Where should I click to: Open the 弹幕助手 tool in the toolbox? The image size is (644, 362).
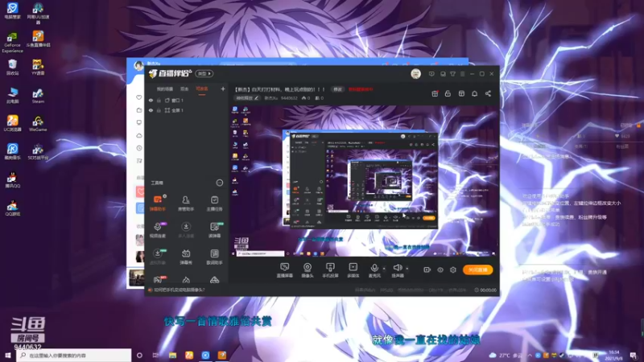click(x=158, y=204)
